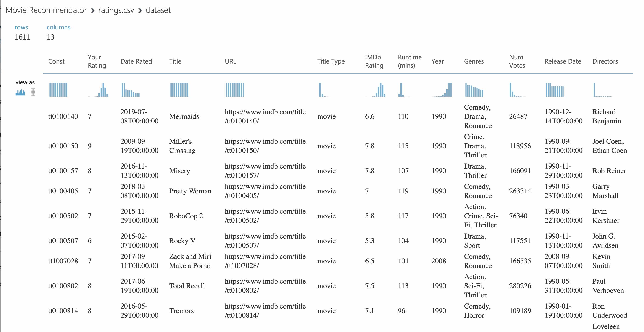Screen dimensions: 644x332
Task: Click the Num Votes value 280226
Action: pyautogui.click(x=520, y=286)
